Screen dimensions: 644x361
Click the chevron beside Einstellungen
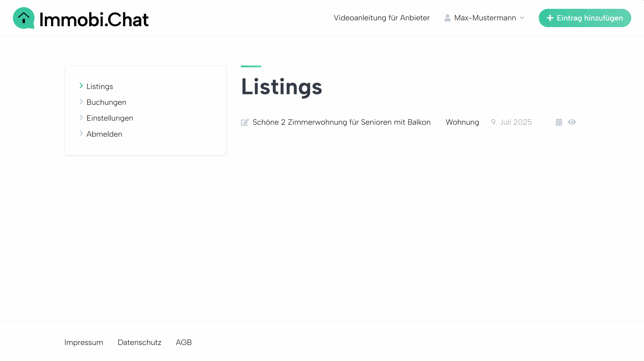point(81,117)
